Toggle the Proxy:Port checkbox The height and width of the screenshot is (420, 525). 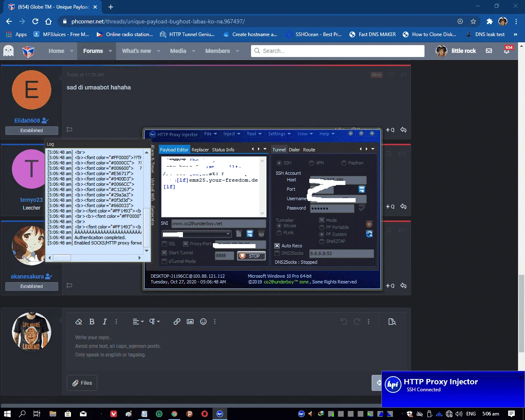click(185, 244)
